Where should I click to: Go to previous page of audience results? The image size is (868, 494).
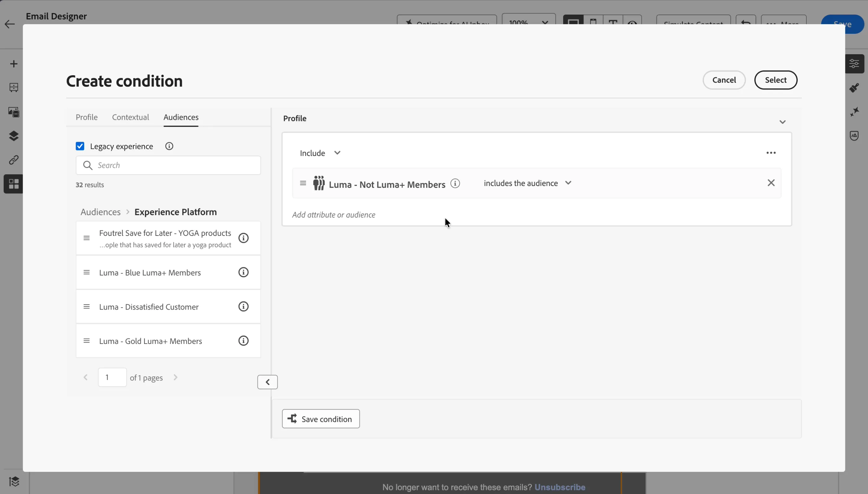pyautogui.click(x=85, y=377)
